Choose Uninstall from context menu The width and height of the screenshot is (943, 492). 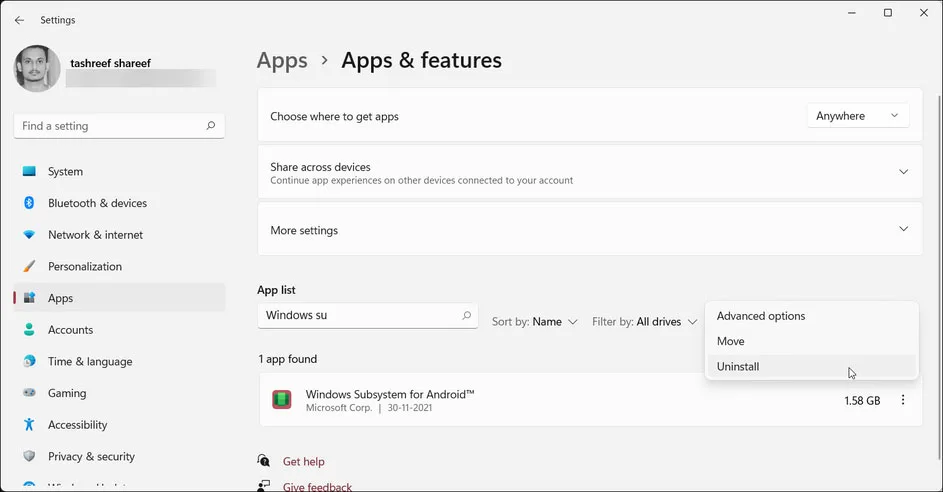point(812,366)
